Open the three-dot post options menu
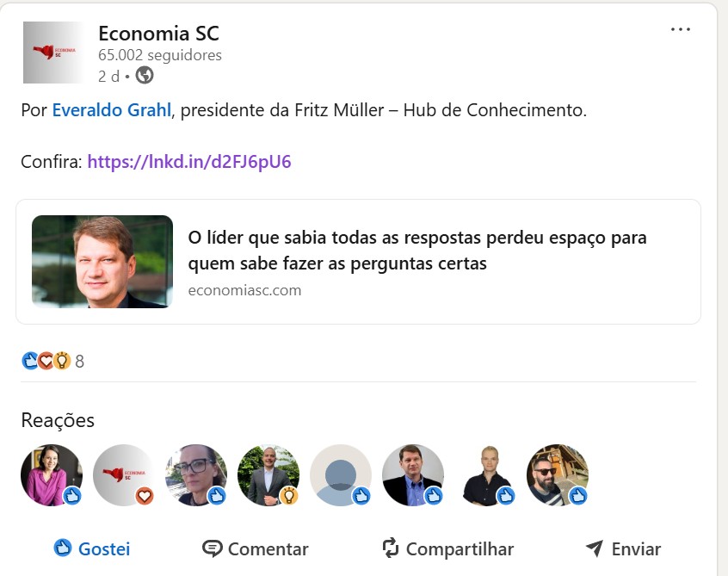 pos(680,30)
